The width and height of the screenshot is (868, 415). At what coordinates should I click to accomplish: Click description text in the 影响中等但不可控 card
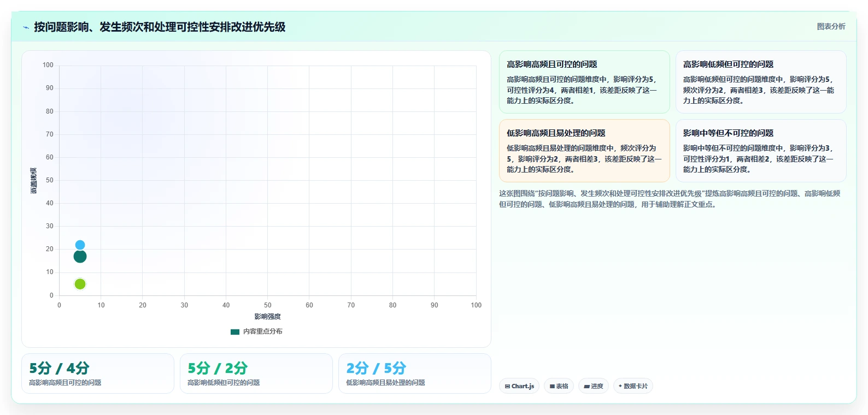(x=759, y=159)
